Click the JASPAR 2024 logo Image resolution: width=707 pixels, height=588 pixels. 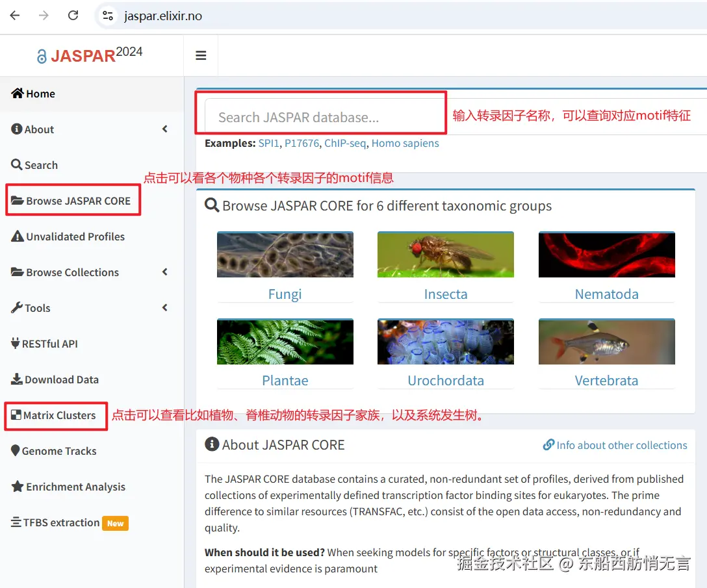pyautogui.click(x=90, y=55)
